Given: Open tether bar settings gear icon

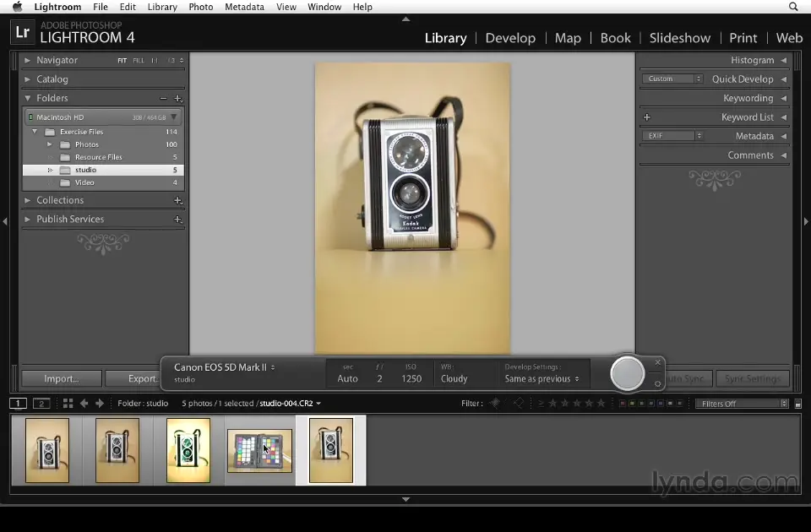Looking at the screenshot, I should tap(658, 383).
